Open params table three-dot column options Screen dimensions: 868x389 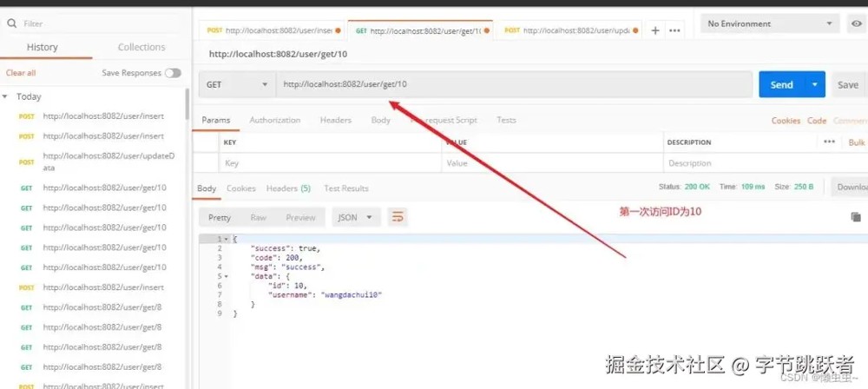click(x=829, y=142)
